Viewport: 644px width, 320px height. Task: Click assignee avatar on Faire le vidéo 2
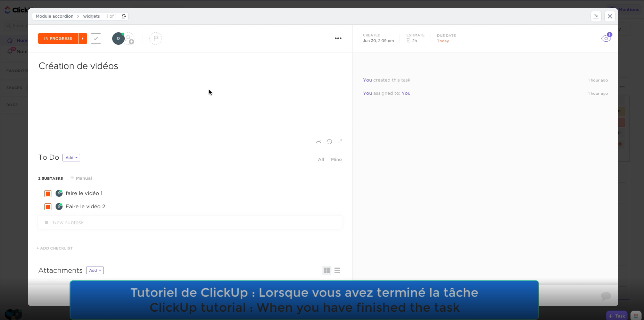point(59,207)
